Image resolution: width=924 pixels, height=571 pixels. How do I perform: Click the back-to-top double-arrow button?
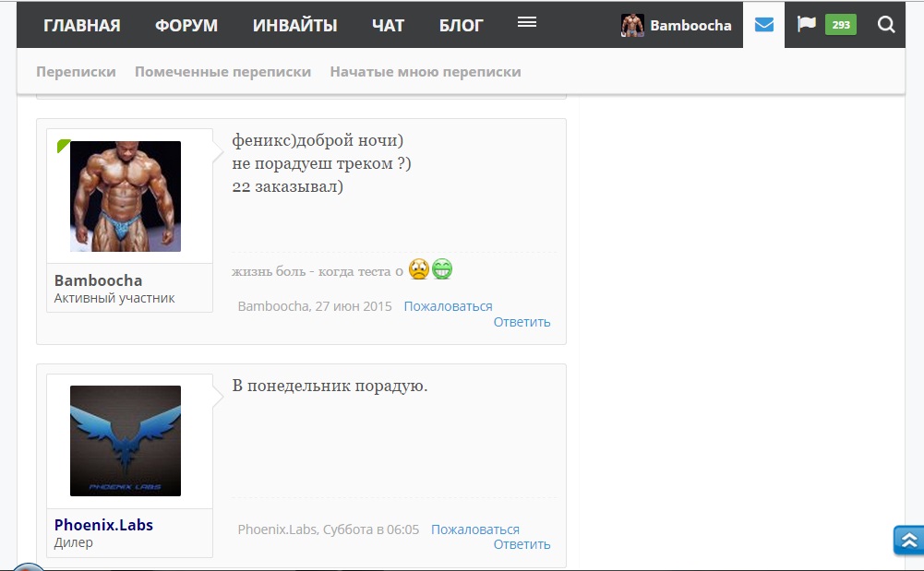[x=908, y=540]
